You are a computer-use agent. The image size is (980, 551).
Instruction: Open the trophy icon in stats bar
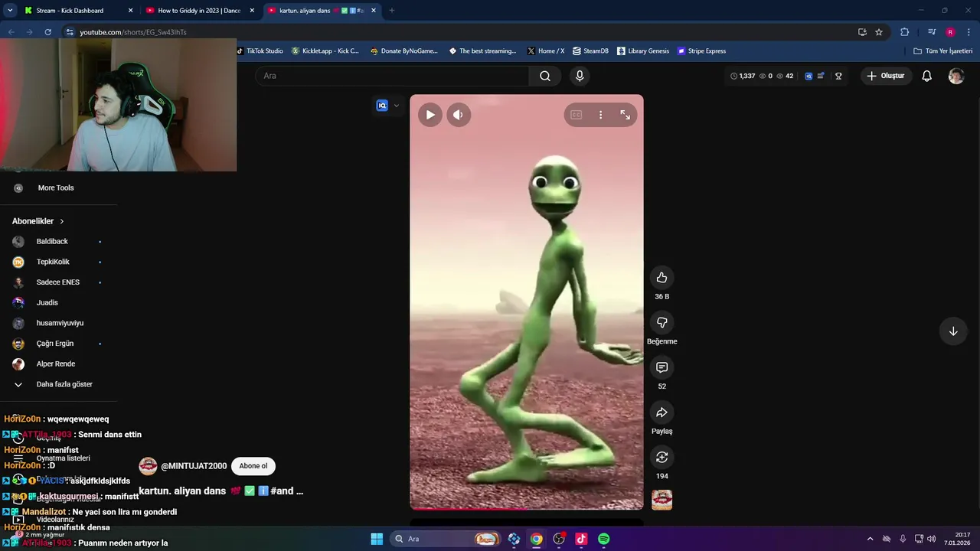pos(838,76)
